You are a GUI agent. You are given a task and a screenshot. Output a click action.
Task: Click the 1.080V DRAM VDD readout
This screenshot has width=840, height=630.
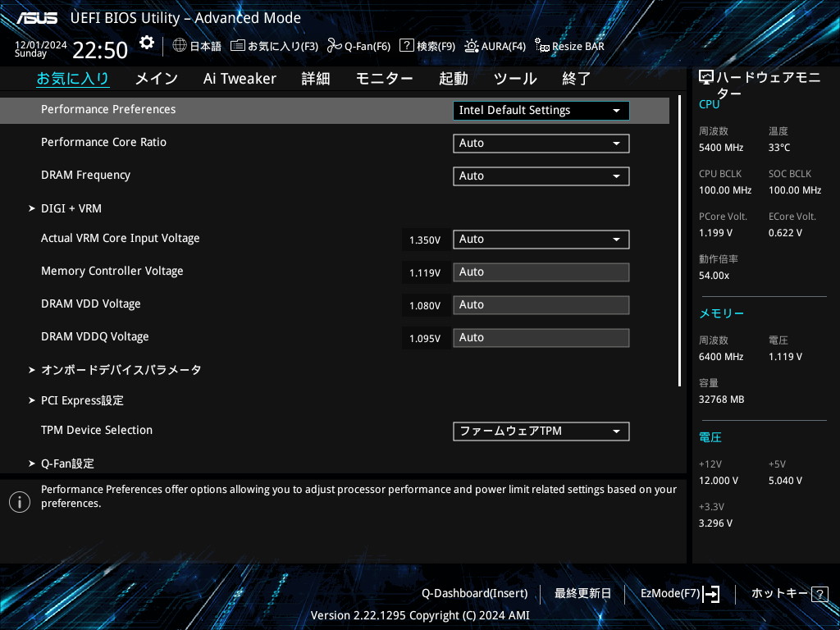point(425,305)
